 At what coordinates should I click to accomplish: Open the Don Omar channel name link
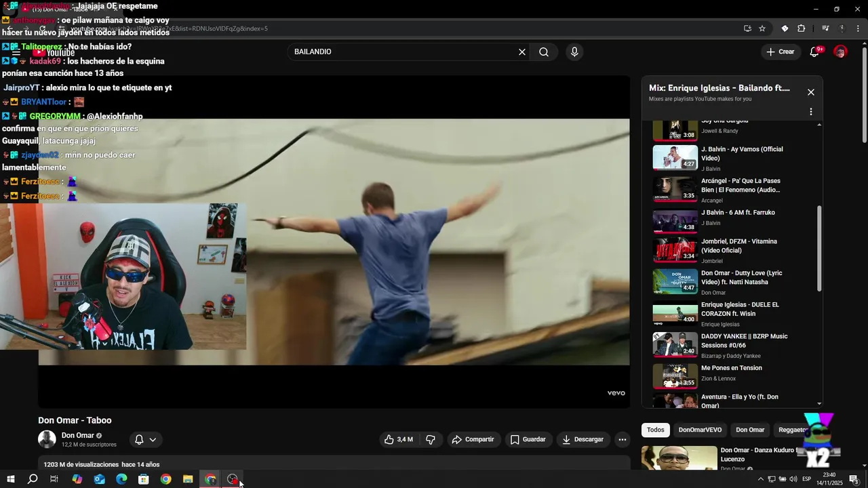point(78,436)
